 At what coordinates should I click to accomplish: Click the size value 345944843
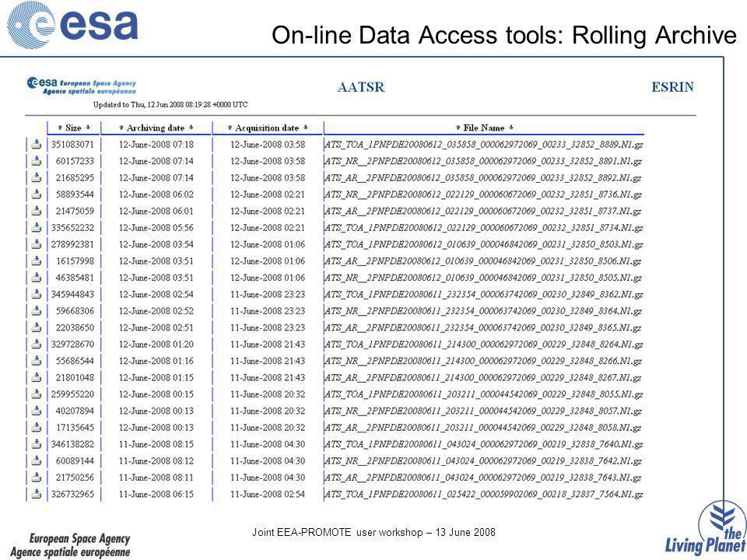pyautogui.click(x=72, y=294)
